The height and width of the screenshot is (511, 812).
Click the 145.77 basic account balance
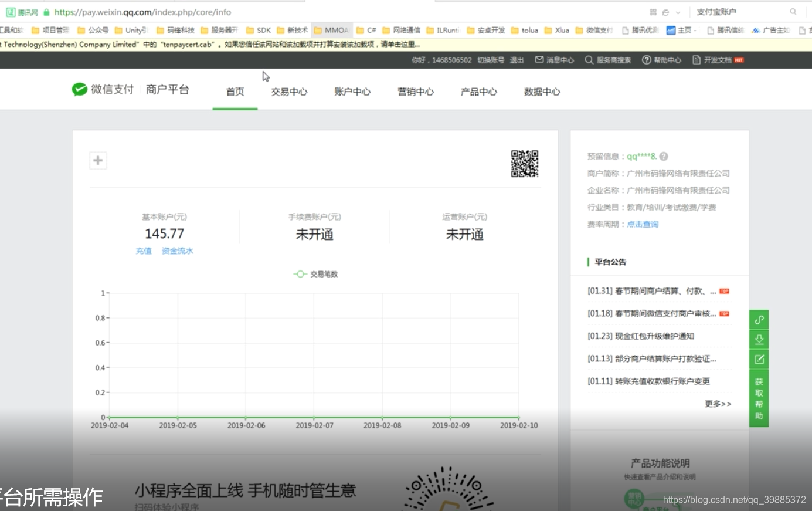[x=165, y=233]
